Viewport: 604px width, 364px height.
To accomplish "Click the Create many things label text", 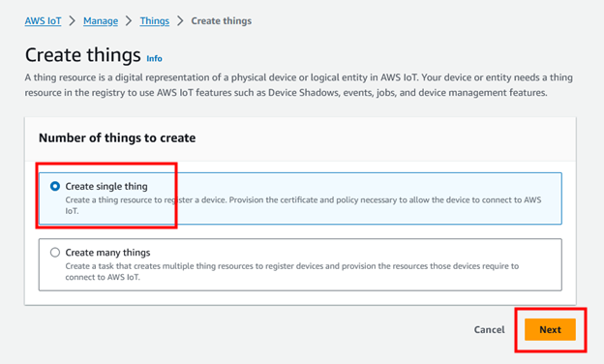I will (107, 253).
